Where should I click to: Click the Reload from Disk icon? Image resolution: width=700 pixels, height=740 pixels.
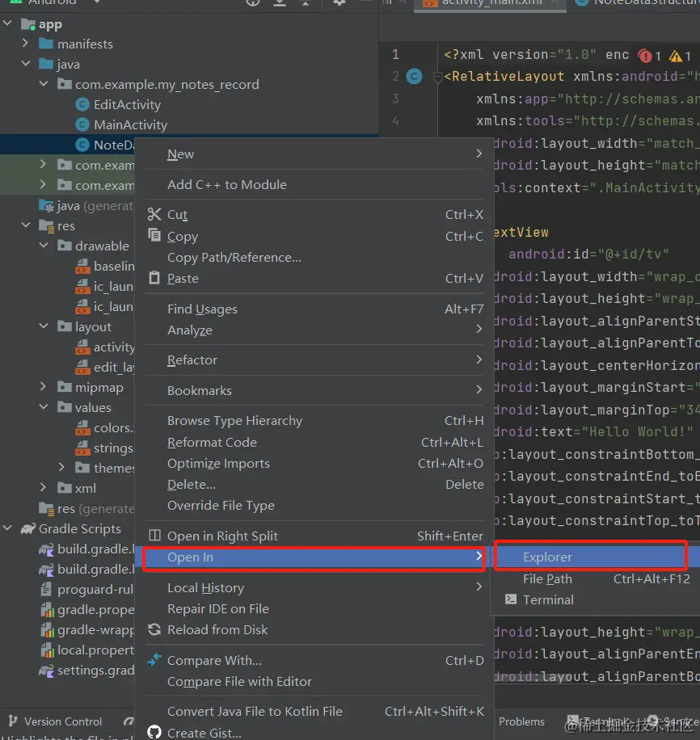(x=154, y=629)
